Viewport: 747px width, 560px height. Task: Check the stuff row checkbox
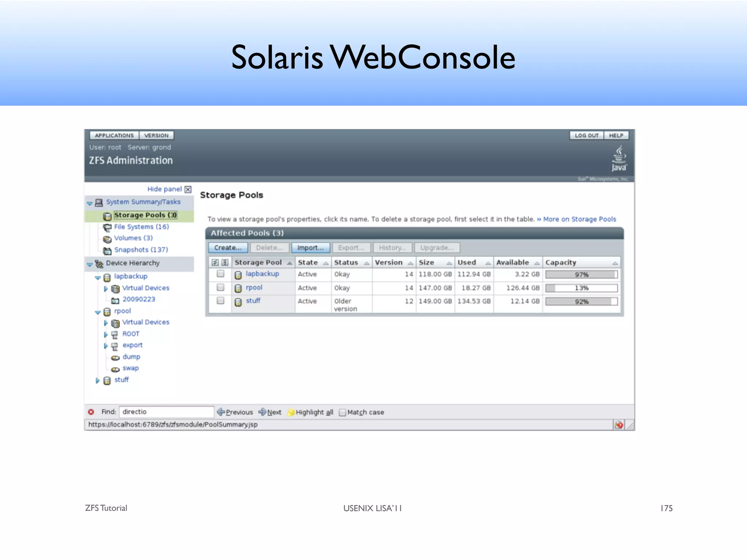click(220, 301)
